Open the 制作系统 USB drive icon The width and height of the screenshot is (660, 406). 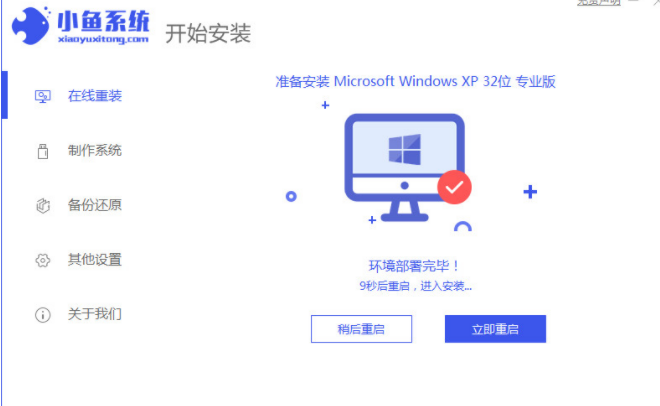click(x=43, y=151)
